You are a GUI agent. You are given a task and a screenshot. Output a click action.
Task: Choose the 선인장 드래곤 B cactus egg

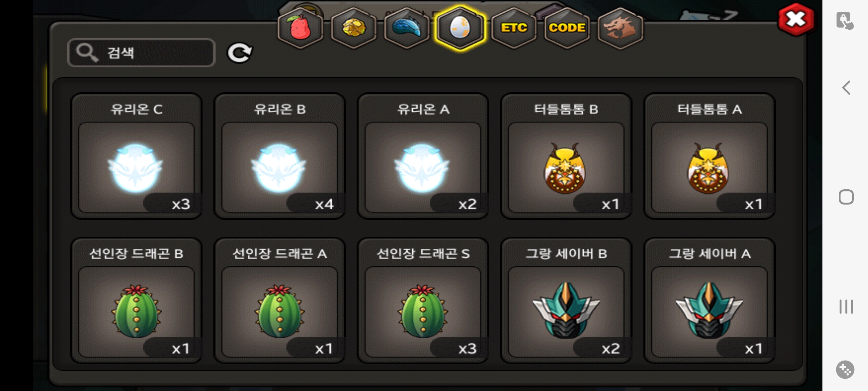click(136, 300)
